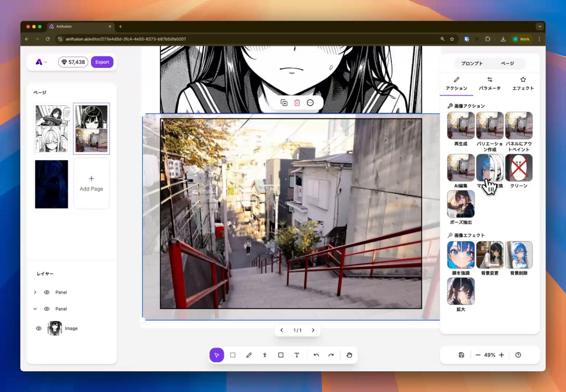Activate the hand pan tool

349,355
